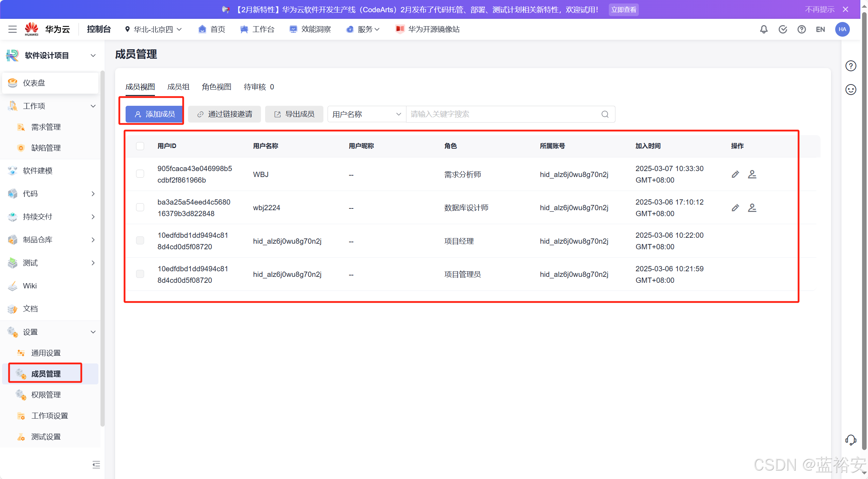Open the customer service headset icon
The image size is (868, 479).
tap(851, 440)
